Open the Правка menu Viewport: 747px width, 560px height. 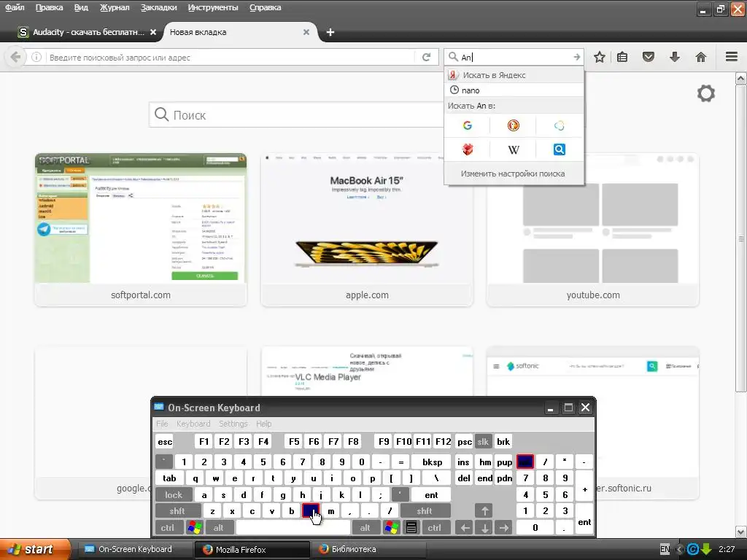(49, 7)
